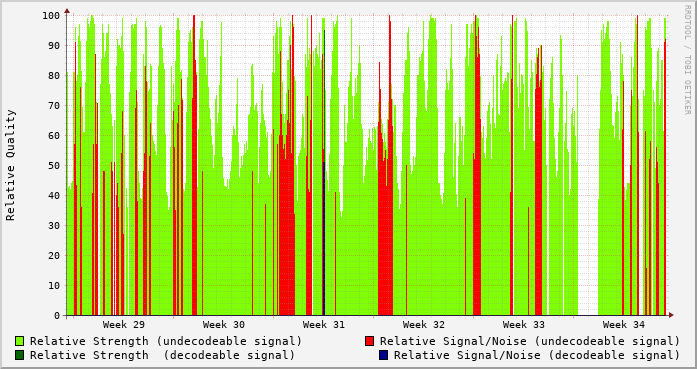Click the Relative Quality y-axis title

11,165
